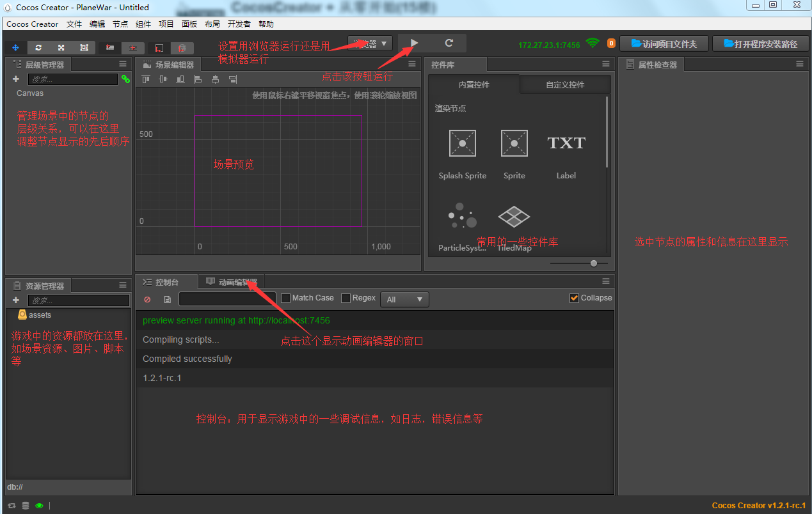The height and width of the screenshot is (514, 812).
Task: Open the 文件 menu
Action: 74,24
